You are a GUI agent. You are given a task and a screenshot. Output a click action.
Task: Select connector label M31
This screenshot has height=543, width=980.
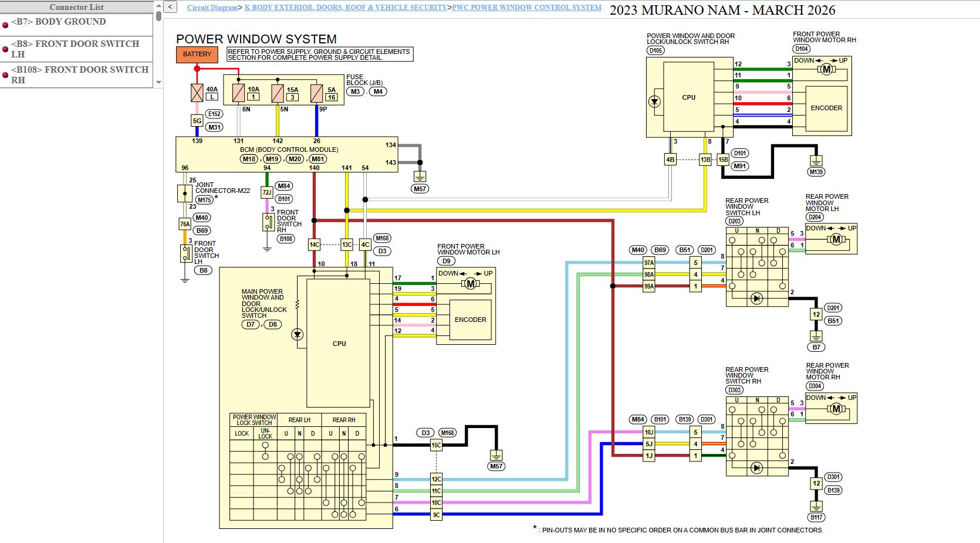(x=214, y=127)
